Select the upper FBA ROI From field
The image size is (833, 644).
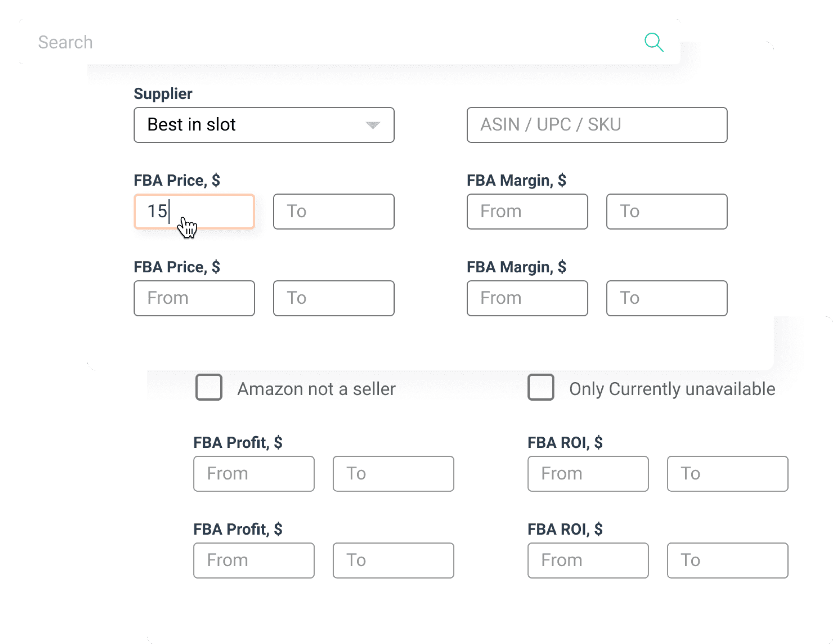588,474
